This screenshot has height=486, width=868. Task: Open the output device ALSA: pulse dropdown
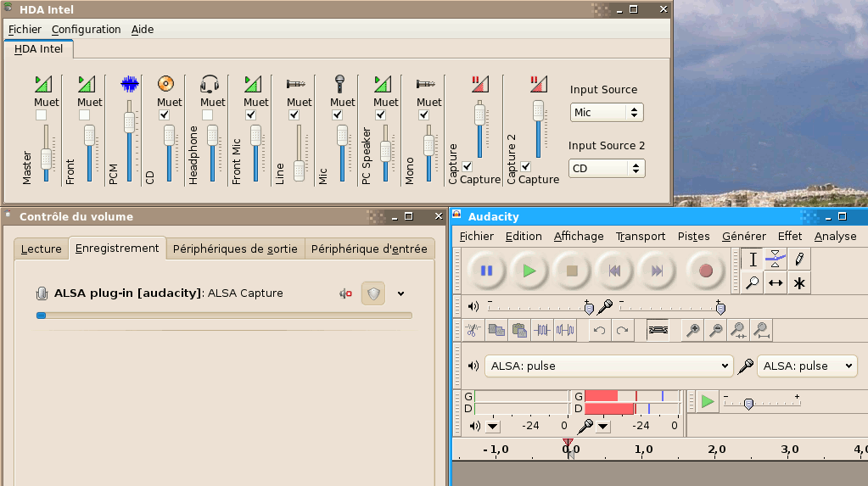(609, 366)
